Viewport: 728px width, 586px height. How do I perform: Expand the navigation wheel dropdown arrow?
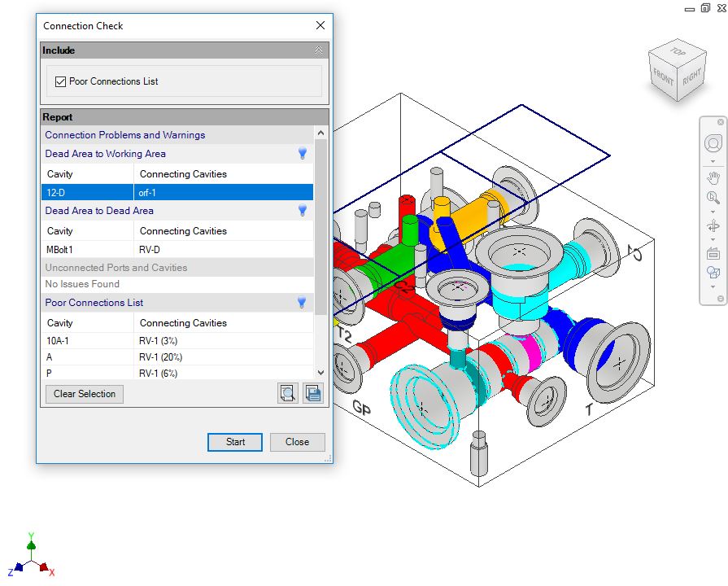[x=713, y=162]
